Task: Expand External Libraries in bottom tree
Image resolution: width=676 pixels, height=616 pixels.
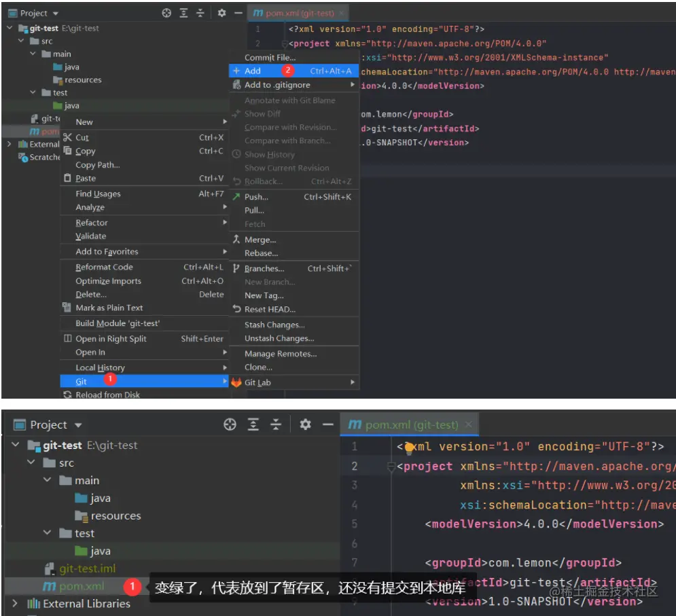Action: click(x=15, y=603)
